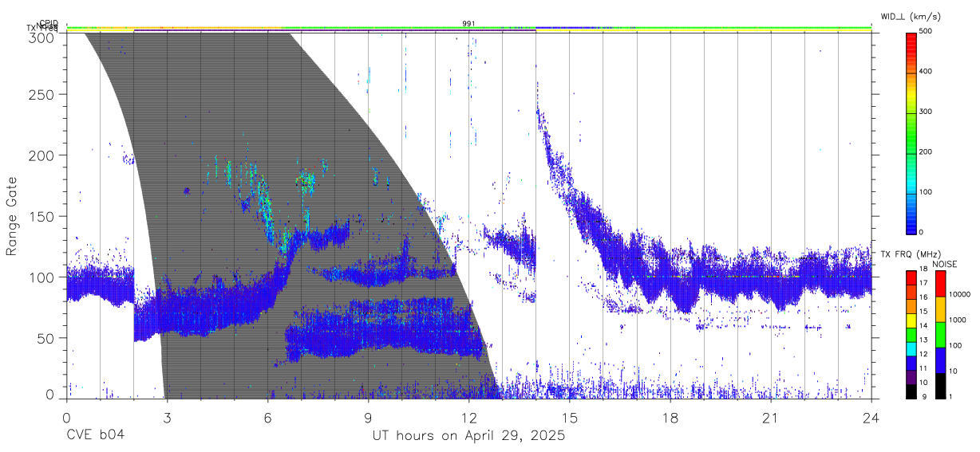The image size is (980, 452).
Task: Click the orange-red 16–17 MHz TX FRQ swatch
Action: coord(911,292)
